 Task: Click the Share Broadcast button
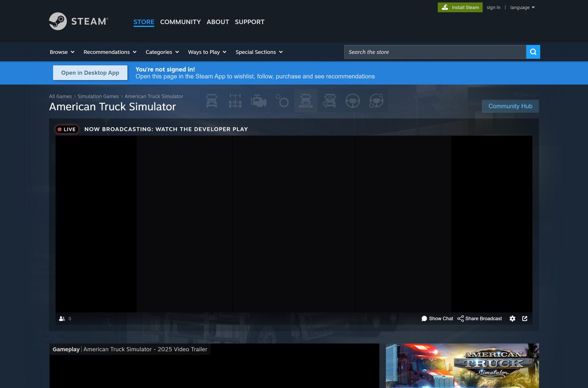coord(480,318)
